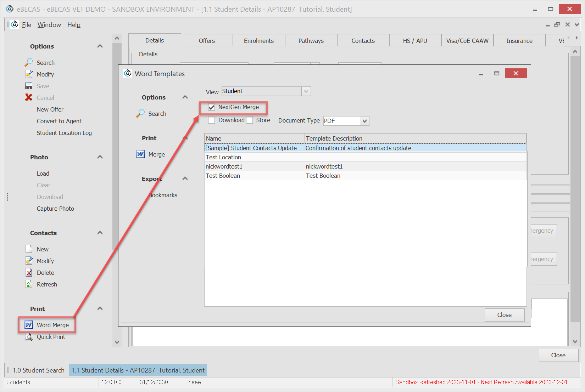Image resolution: width=585 pixels, height=392 pixels.
Task: Click the Quick Print icon
Action: (x=29, y=337)
